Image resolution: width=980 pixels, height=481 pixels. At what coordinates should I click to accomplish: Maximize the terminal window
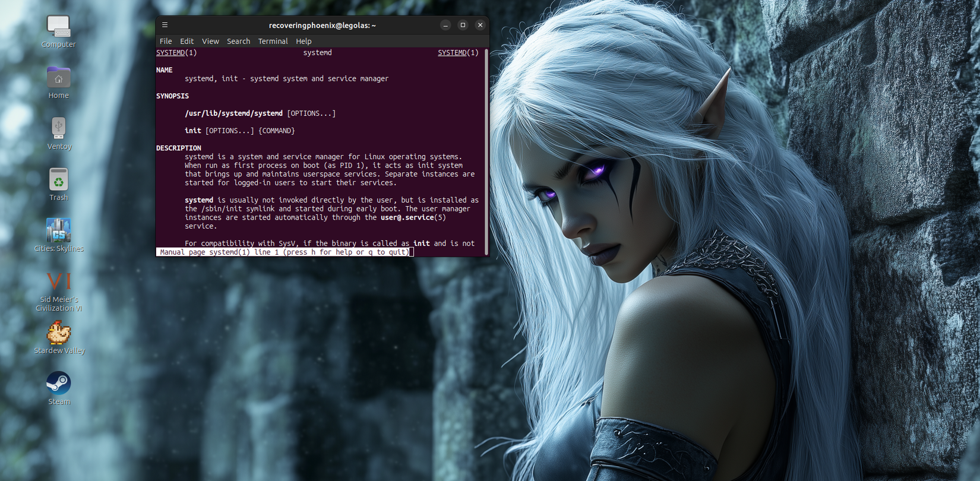[463, 25]
